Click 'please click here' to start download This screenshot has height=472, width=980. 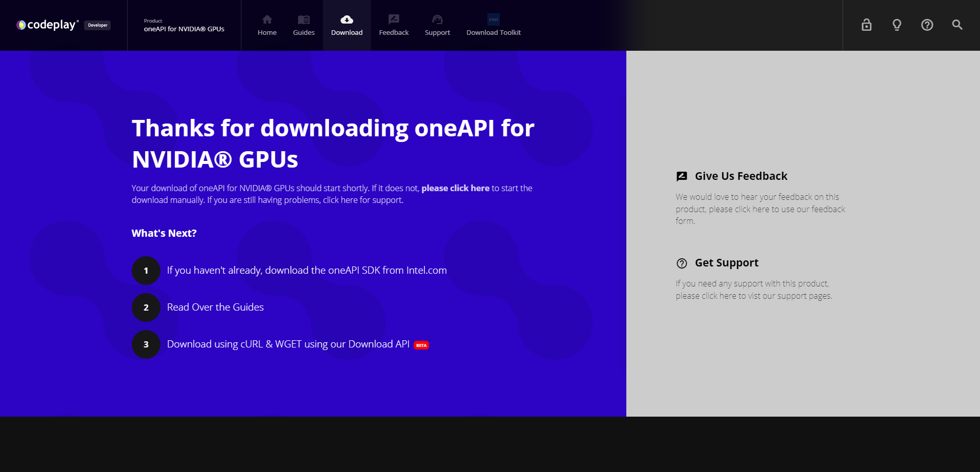(455, 188)
